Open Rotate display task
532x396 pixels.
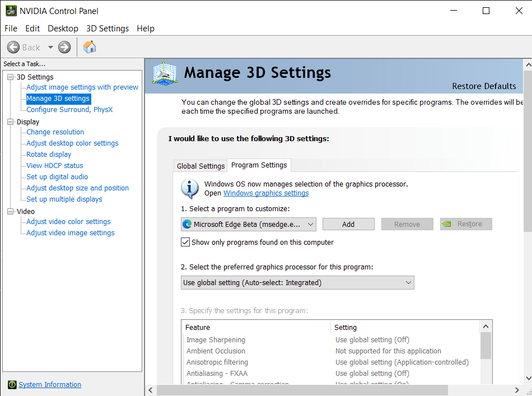pyautogui.click(x=49, y=155)
